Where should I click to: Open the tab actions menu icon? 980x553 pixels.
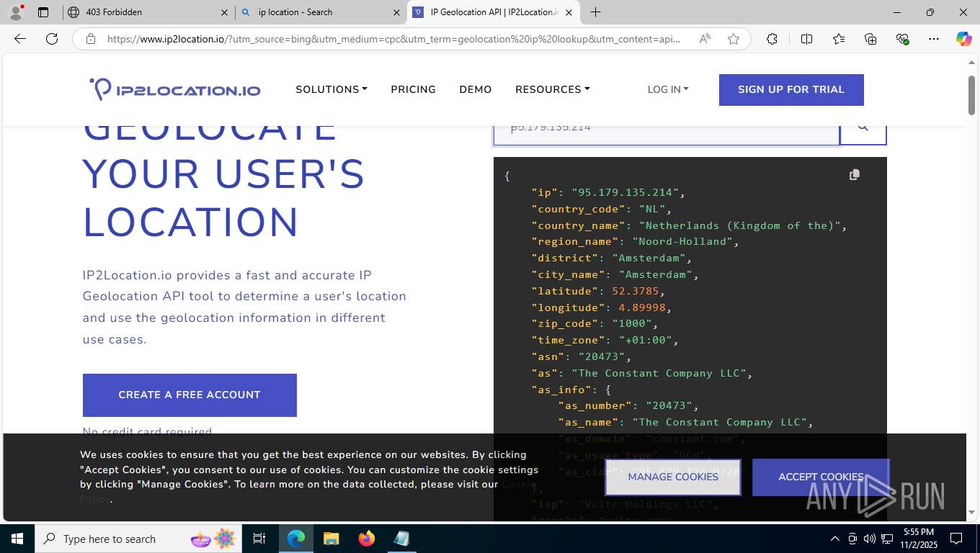(x=43, y=12)
